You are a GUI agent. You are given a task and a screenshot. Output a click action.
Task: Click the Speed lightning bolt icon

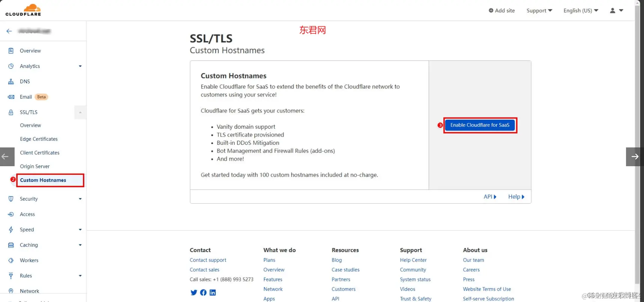coord(11,230)
